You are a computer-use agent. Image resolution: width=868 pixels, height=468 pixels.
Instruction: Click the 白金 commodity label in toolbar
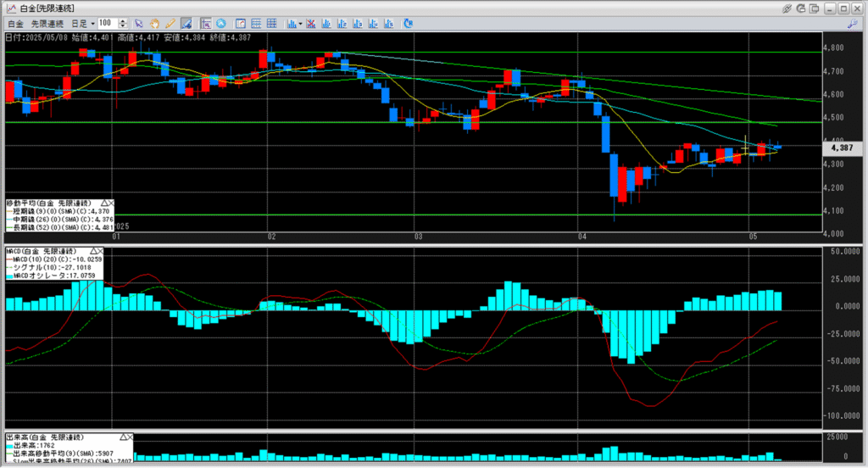pos(15,24)
